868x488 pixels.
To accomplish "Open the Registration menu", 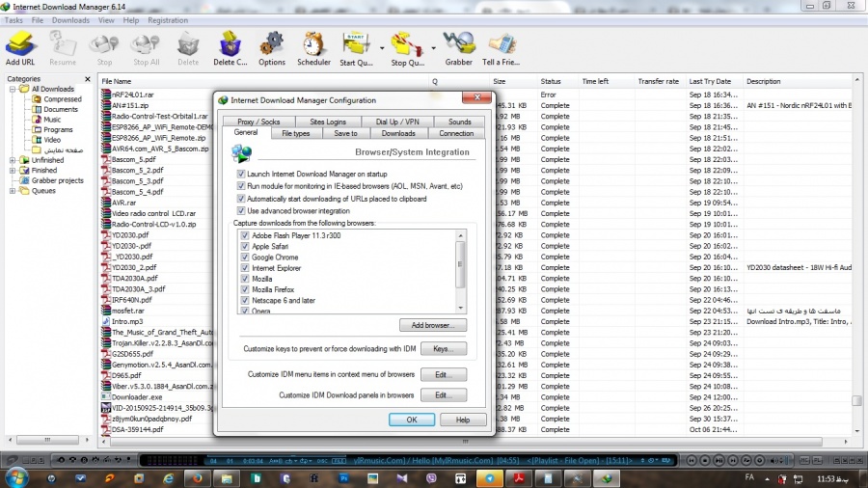I will point(168,20).
